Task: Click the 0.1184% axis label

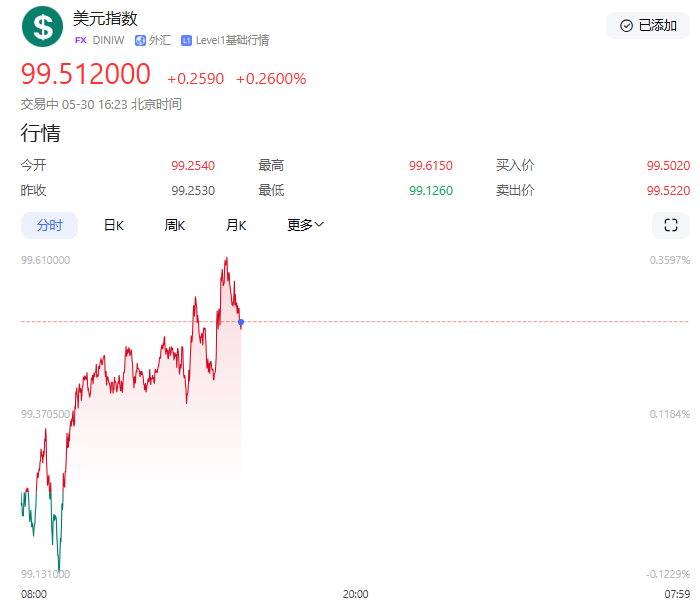Action: 670,414
